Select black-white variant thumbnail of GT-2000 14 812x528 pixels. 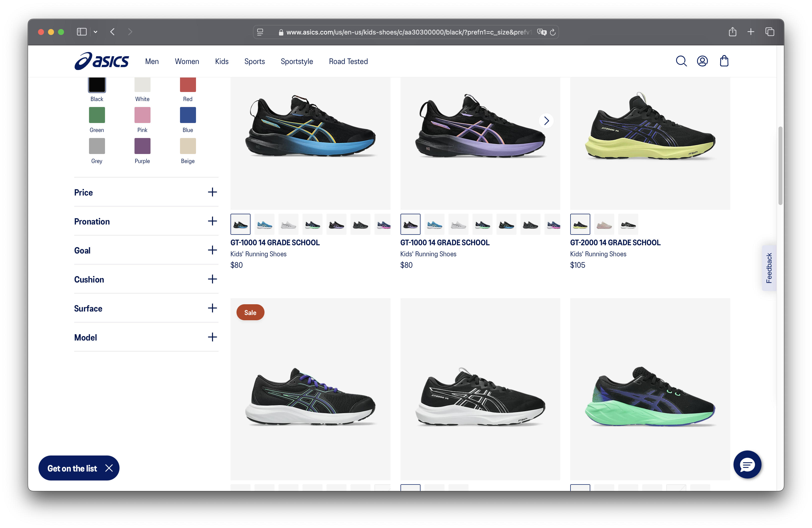(x=628, y=224)
